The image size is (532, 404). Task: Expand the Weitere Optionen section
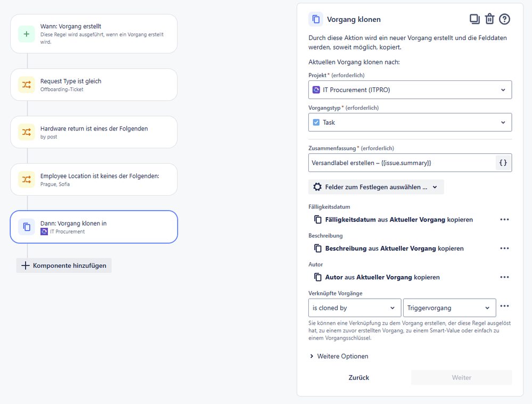(x=339, y=356)
